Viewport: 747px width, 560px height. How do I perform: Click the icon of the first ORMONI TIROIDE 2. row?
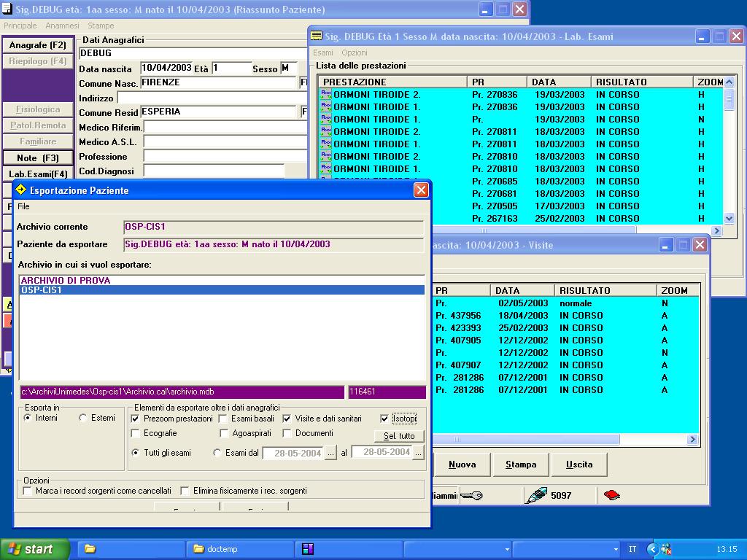pyautogui.click(x=326, y=94)
